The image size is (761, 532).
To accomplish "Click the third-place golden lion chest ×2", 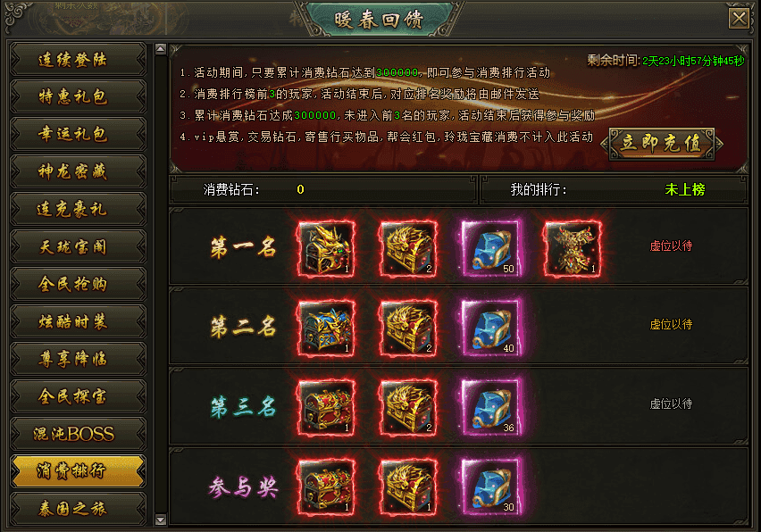I will coord(409,408).
